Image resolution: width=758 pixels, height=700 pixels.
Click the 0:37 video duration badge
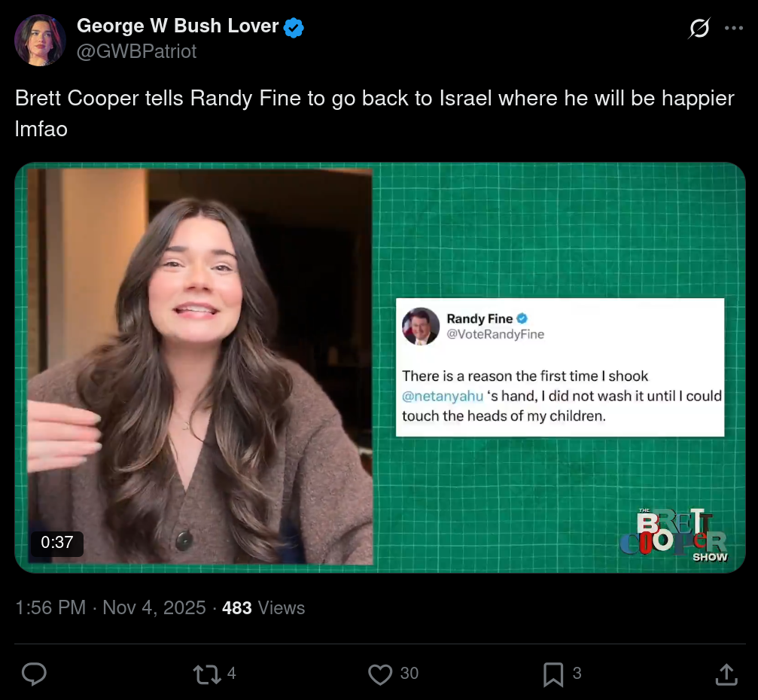click(57, 543)
